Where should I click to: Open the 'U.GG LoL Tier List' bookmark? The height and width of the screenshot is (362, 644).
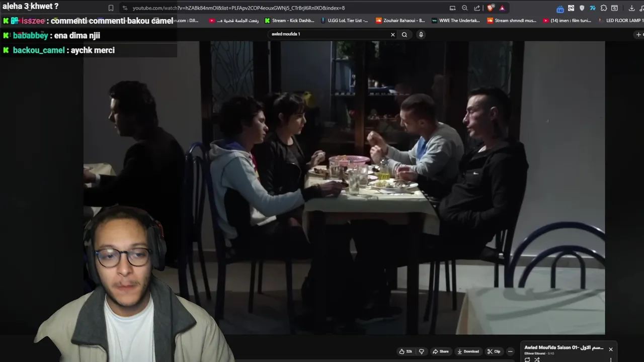click(x=344, y=21)
